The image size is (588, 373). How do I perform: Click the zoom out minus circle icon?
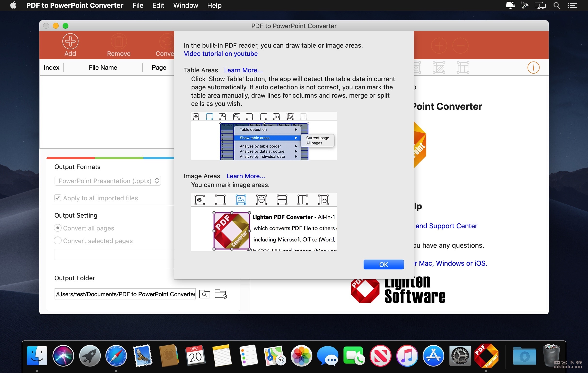click(460, 45)
